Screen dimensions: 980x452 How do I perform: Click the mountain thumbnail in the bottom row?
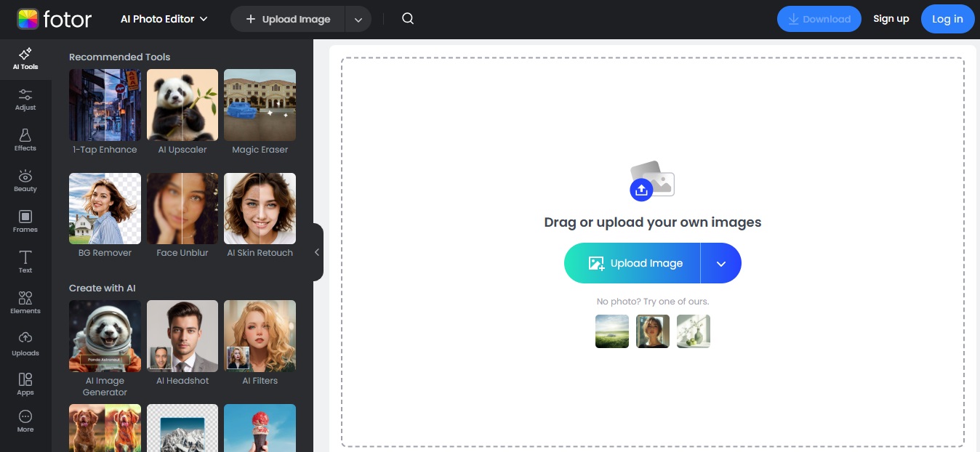[x=182, y=428]
